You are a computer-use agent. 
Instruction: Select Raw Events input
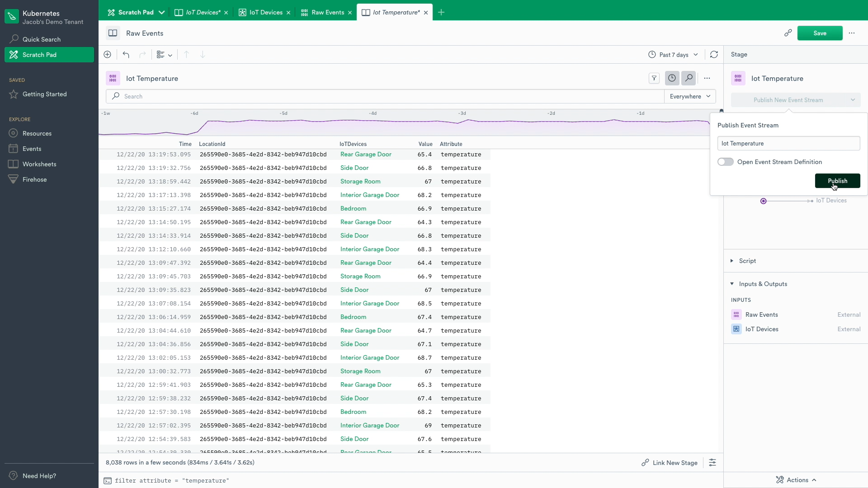[796, 314]
